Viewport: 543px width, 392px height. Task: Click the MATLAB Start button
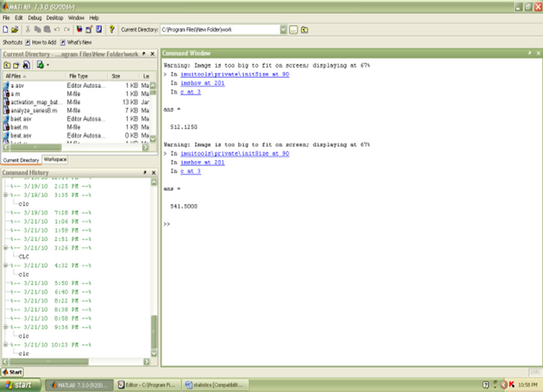pyautogui.click(x=13, y=372)
